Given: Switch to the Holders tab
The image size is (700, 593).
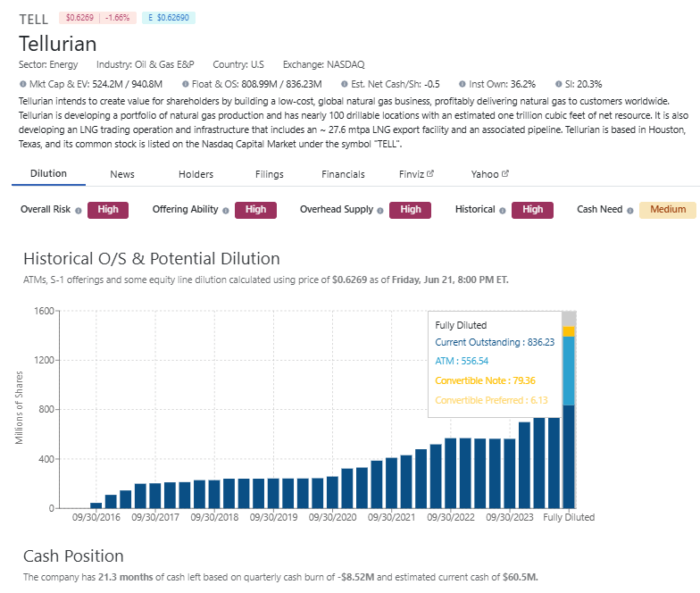Looking at the screenshot, I should coord(196,174).
